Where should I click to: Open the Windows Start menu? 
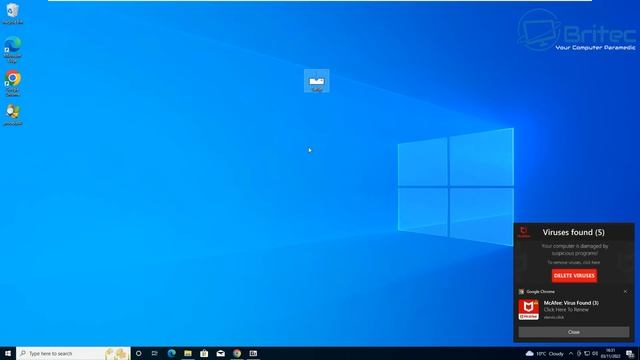tap(8, 353)
